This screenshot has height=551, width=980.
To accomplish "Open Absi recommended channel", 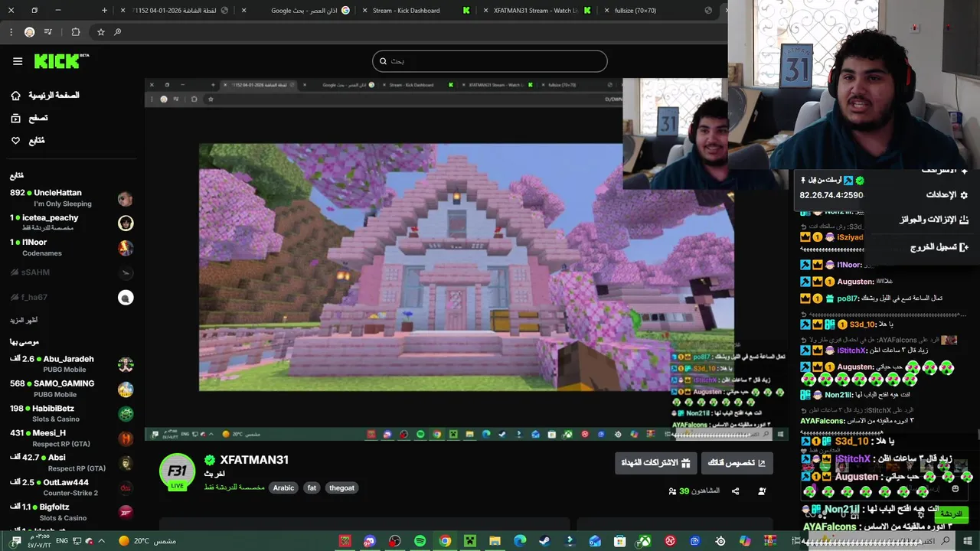I will 72,462.
